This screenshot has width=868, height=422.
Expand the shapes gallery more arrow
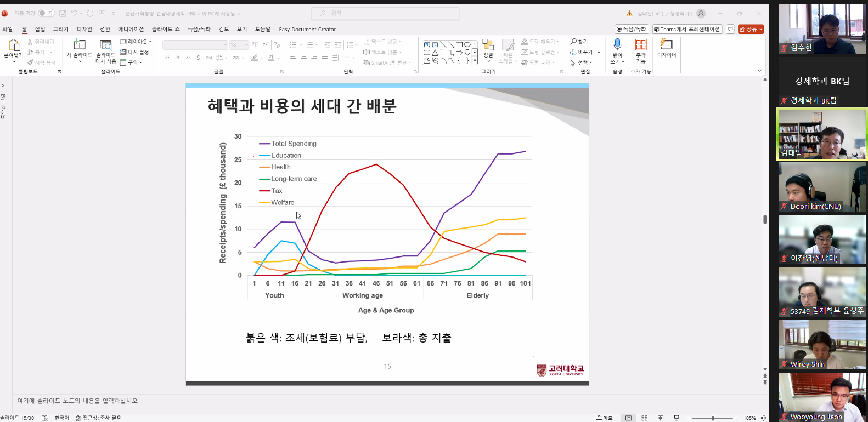475,61
